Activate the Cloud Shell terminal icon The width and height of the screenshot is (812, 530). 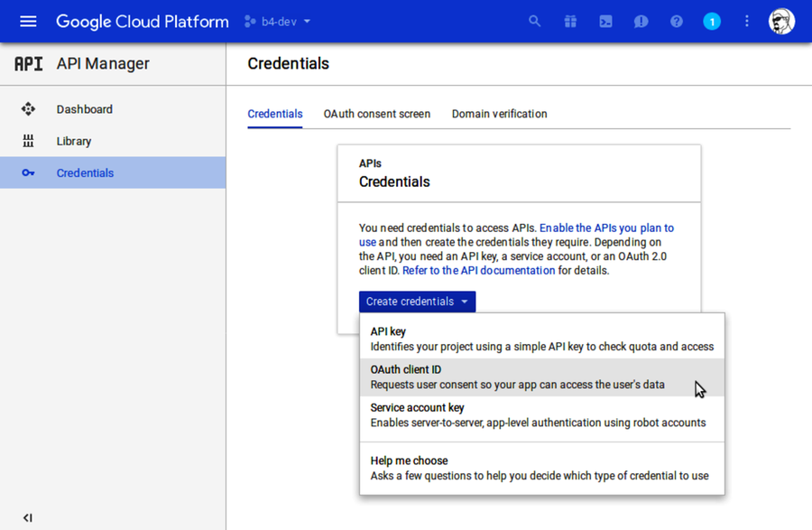point(605,21)
